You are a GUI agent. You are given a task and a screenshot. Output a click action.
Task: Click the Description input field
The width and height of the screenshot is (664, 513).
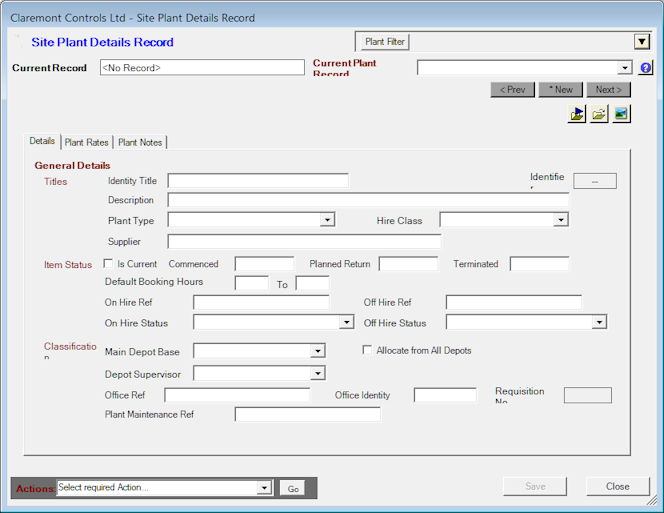pos(368,200)
